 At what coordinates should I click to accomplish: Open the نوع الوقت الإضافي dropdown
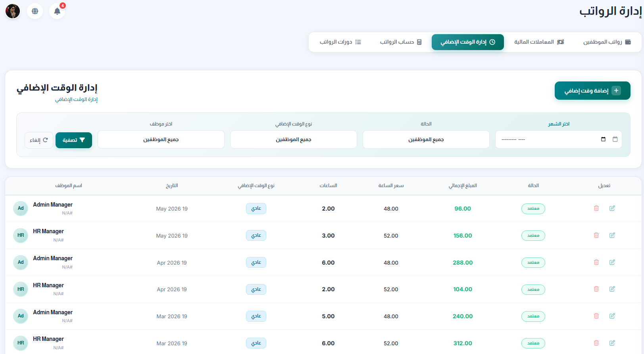coord(294,140)
